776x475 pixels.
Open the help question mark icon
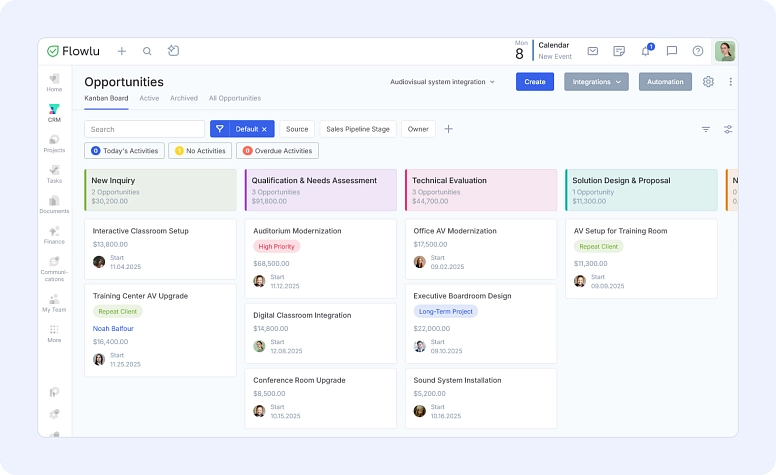click(698, 51)
